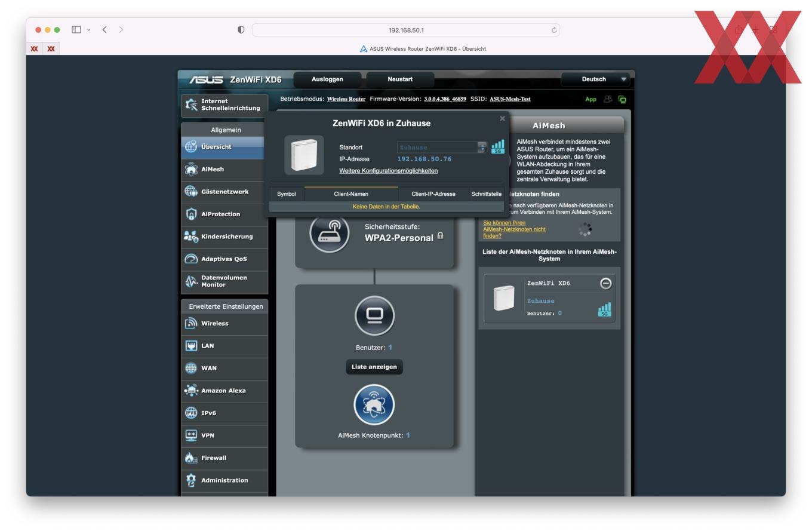Viewport: 812px width, 531px height.
Task: Click Safari privacy shield icon
Action: tap(241, 30)
